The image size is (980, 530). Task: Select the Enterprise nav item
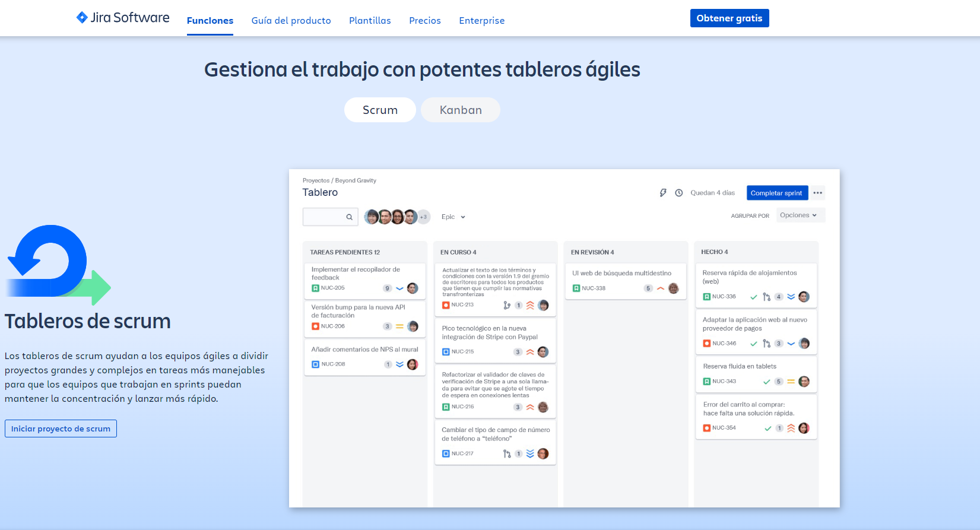click(x=481, y=20)
